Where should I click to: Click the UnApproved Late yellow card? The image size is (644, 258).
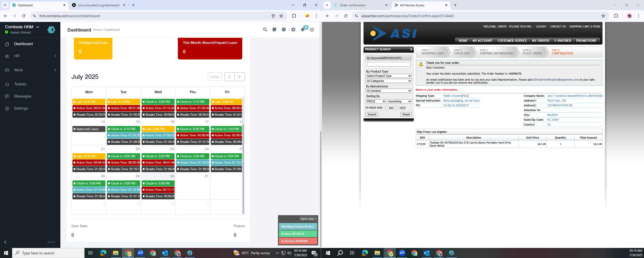click(x=93, y=48)
